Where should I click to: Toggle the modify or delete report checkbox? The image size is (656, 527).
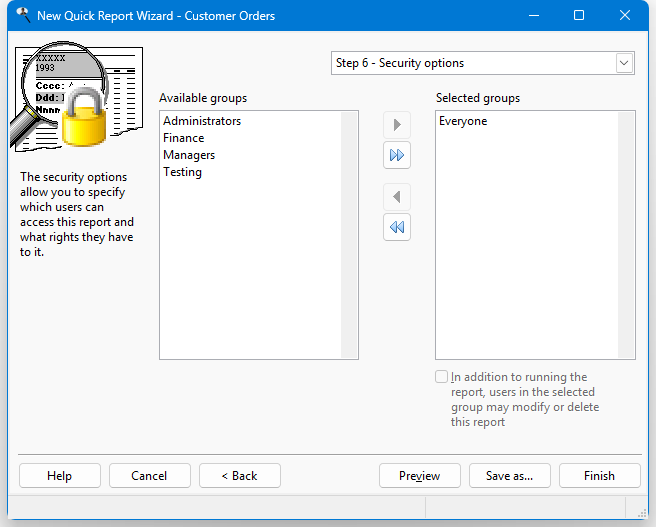442,377
